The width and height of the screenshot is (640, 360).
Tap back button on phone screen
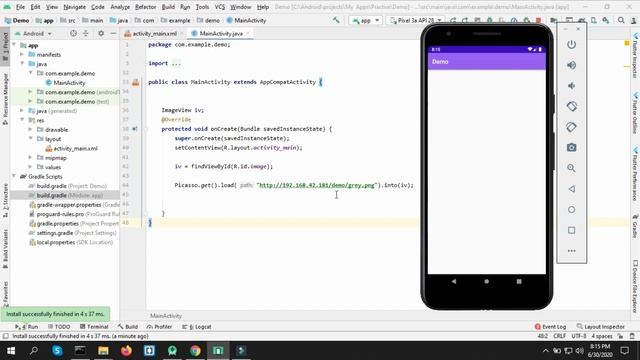click(x=454, y=281)
